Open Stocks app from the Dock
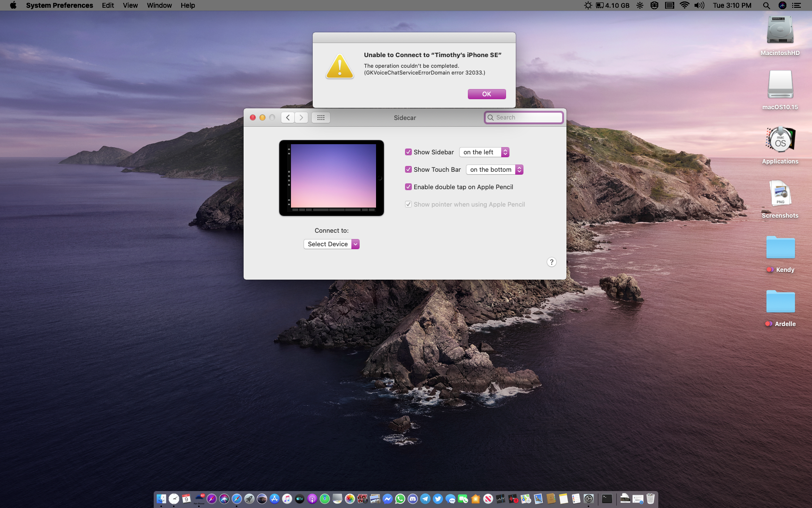 (x=501, y=499)
